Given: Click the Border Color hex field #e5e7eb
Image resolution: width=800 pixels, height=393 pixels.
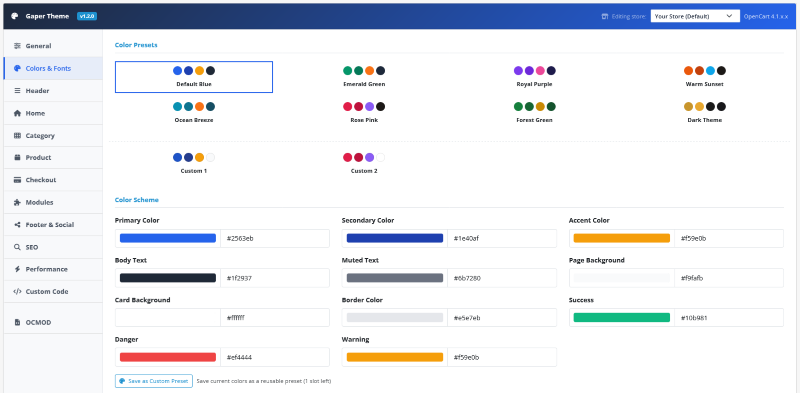Looking at the screenshot, I should point(502,317).
